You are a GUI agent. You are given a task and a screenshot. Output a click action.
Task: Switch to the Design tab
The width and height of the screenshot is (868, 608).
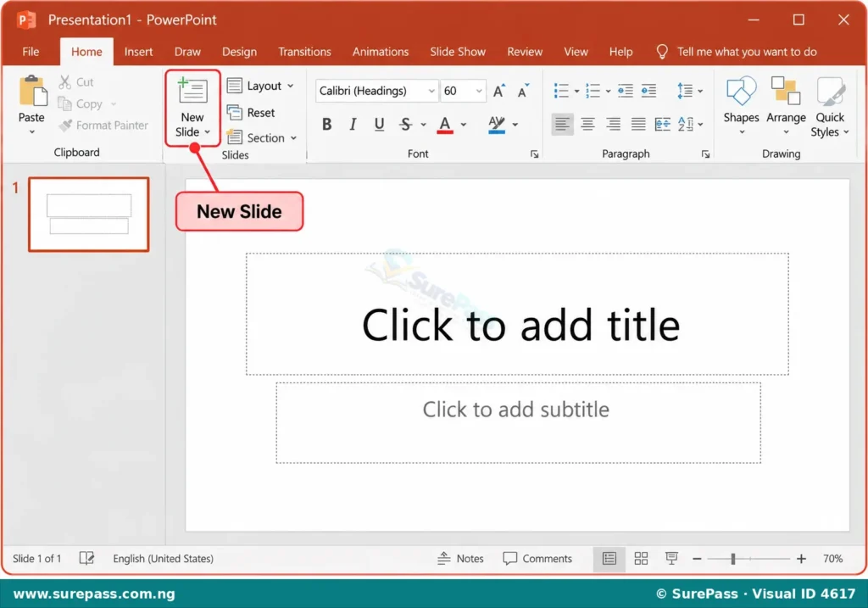click(x=239, y=52)
